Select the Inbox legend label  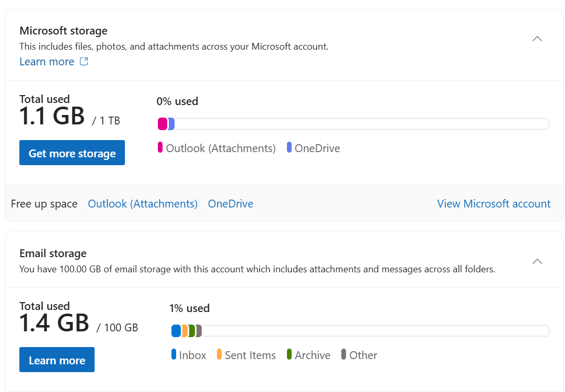click(192, 355)
